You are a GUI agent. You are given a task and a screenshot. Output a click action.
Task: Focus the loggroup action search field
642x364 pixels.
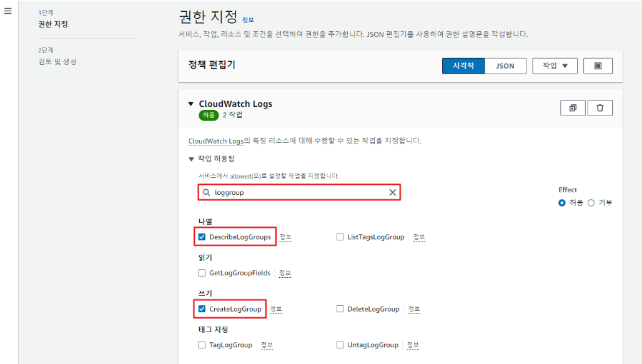click(299, 192)
